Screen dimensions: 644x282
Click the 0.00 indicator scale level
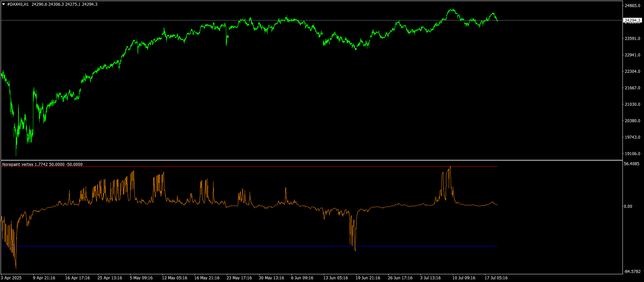pos(628,206)
